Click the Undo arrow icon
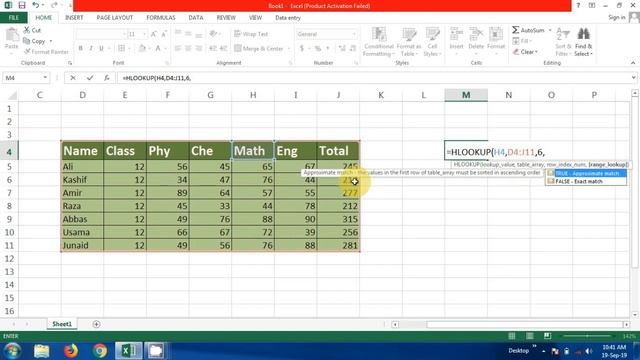The image size is (640, 360). coord(36,5)
